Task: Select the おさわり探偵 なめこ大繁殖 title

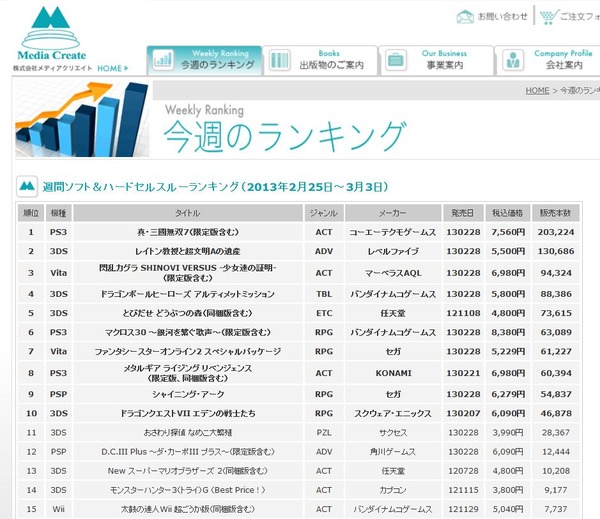Action: [x=188, y=432]
